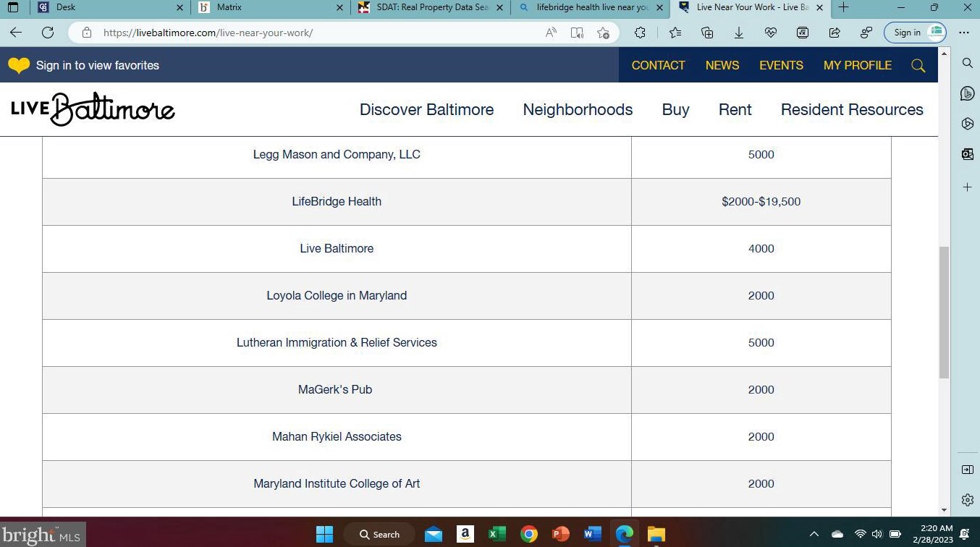Switch to the lifebridge health search tab
Screen dimensions: 980x547
point(590,7)
